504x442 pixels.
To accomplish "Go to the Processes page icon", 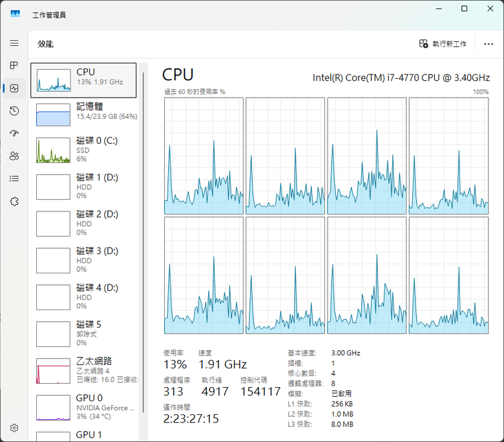I will [14, 65].
